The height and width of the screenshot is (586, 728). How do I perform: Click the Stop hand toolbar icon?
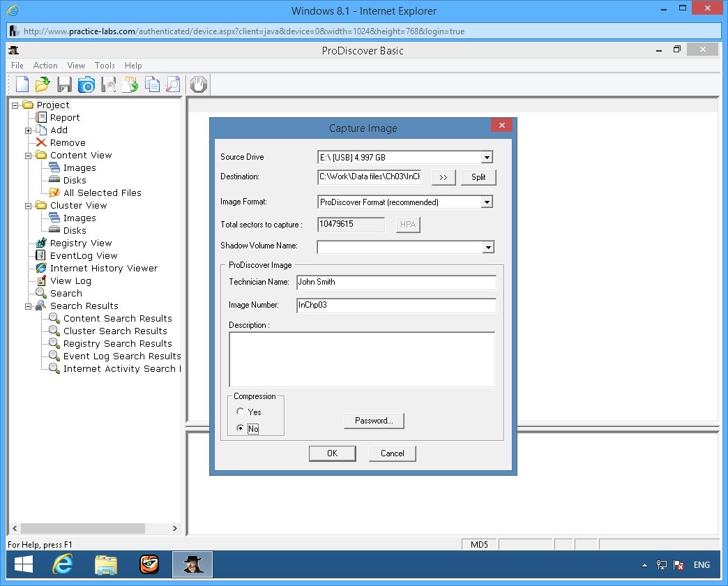click(199, 85)
